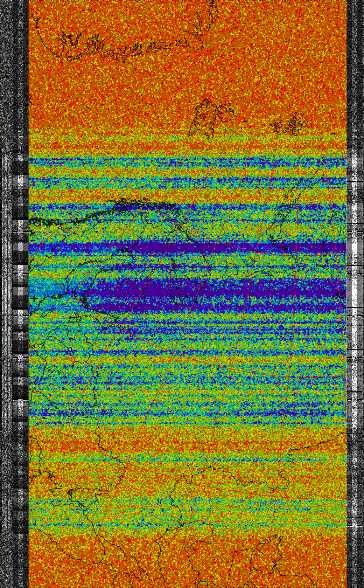This screenshot has height=588, width=364.
Task: Select the Svalbard archipelago outline
Action: 212,117
